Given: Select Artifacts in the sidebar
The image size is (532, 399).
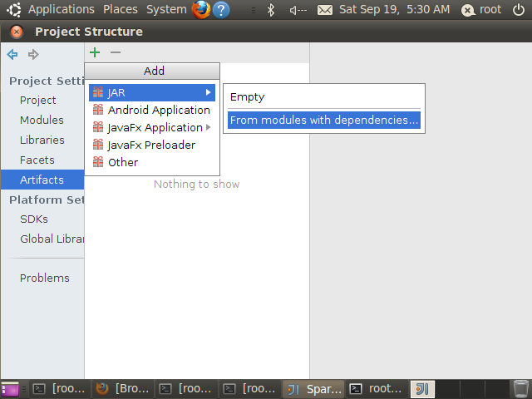Looking at the screenshot, I should pyautogui.click(x=42, y=180).
